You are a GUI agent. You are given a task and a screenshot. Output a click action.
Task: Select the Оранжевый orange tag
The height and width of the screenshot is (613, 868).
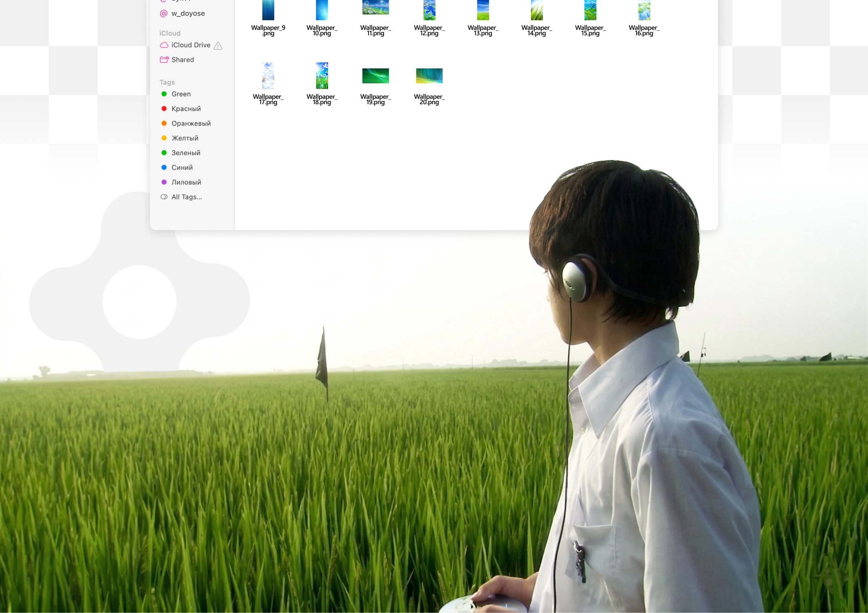191,124
